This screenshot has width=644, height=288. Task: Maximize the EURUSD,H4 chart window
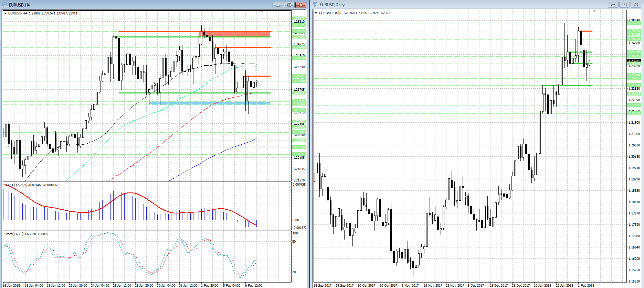(x=289, y=5)
